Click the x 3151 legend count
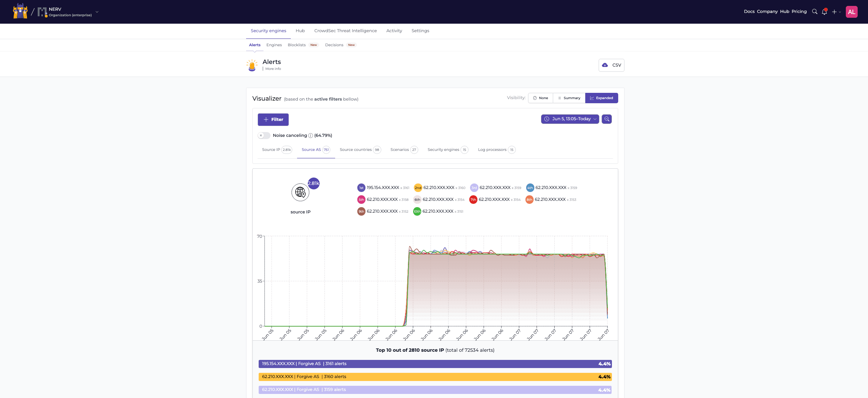The image size is (868, 398). 459,212
